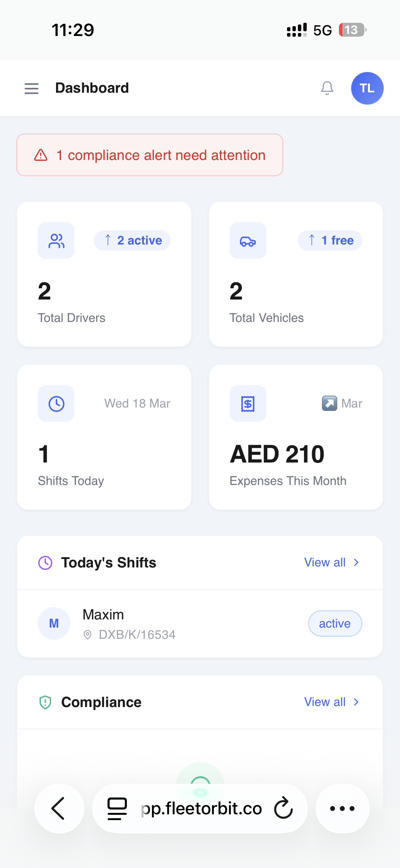Open the browser page tools icon
This screenshot has width=400, height=868.
point(117,809)
